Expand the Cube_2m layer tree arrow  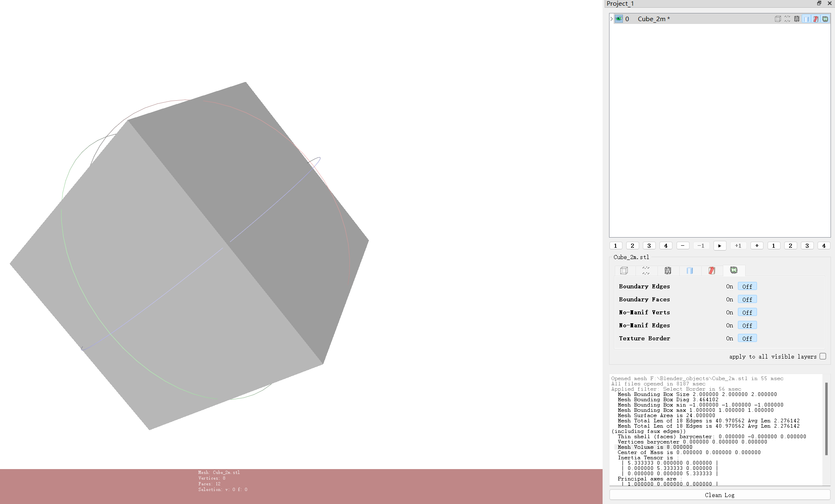[612, 19]
